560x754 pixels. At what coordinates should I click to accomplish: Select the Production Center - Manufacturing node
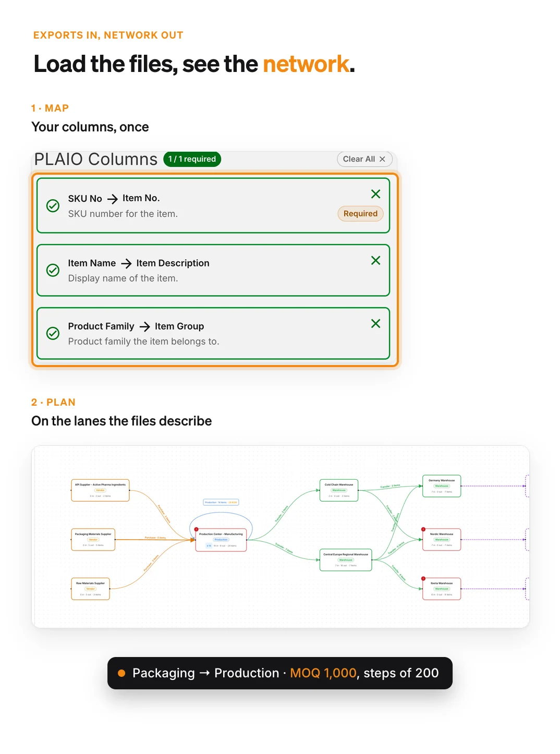tap(221, 540)
